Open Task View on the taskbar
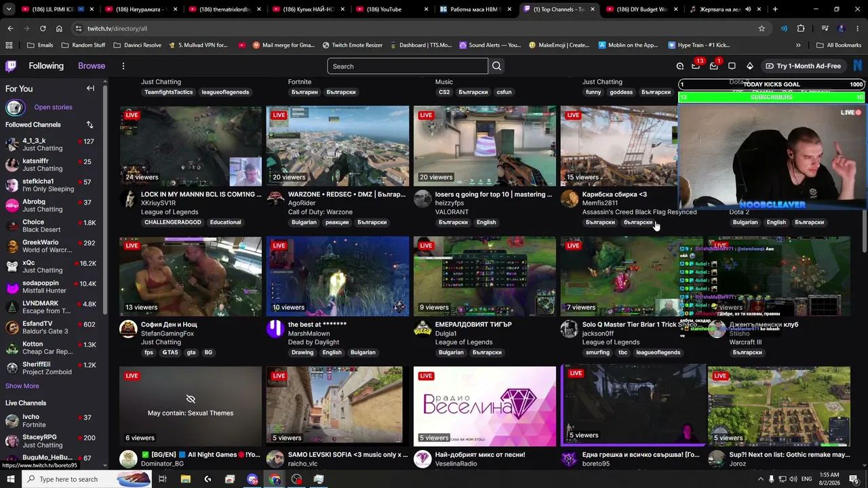The width and height of the screenshot is (868, 488). click(163, 479)
